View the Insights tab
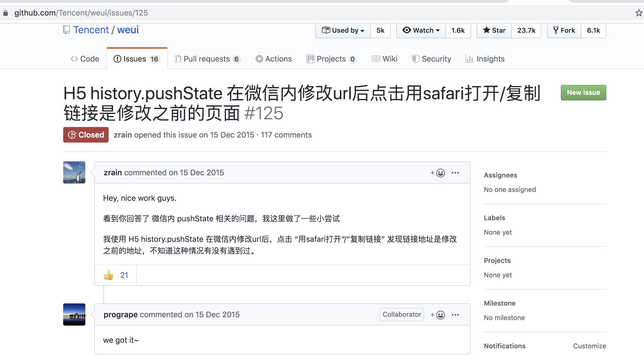 point(485,59)
